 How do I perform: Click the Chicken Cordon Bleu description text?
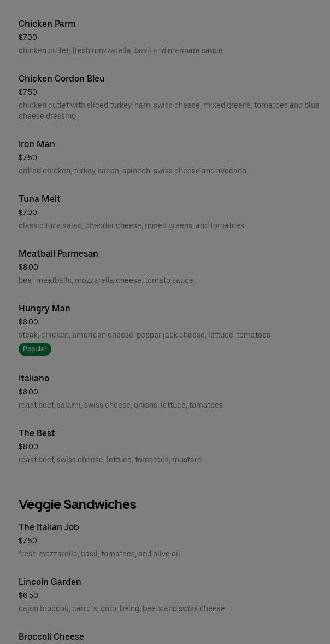[169, 111]
